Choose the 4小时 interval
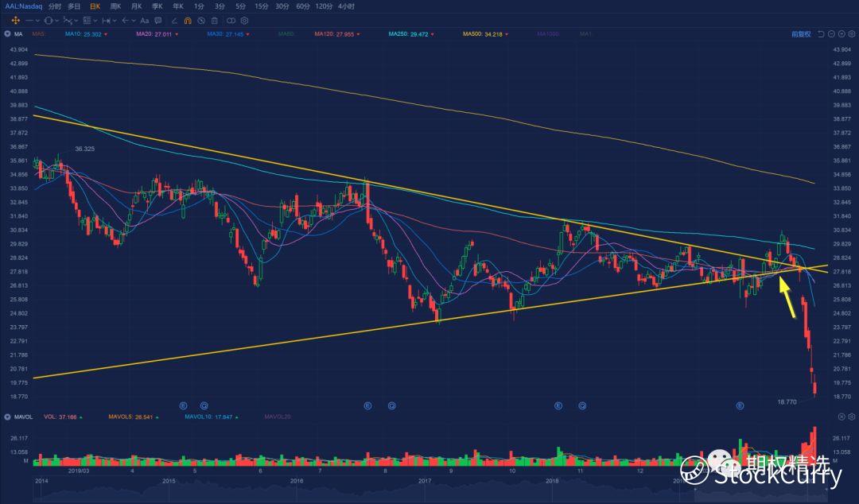The width and height of the screenshot is (859, 504). click(x=346, y=6)
